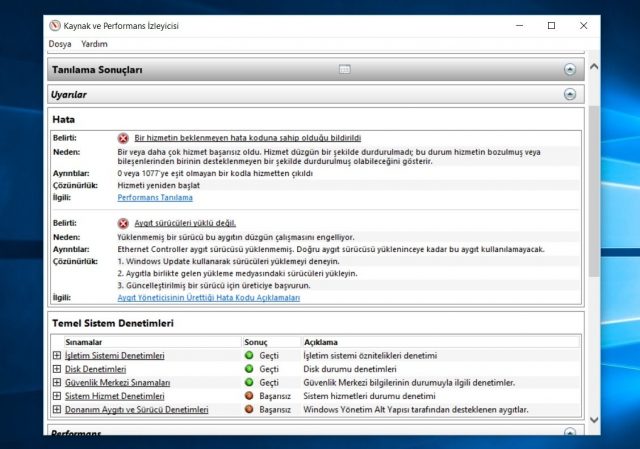Open 'Aygıt sürücüleri yüklü değil' symptom link
Image resolution: width=640 pixels, height=449 pixels.
click(185, 223)
